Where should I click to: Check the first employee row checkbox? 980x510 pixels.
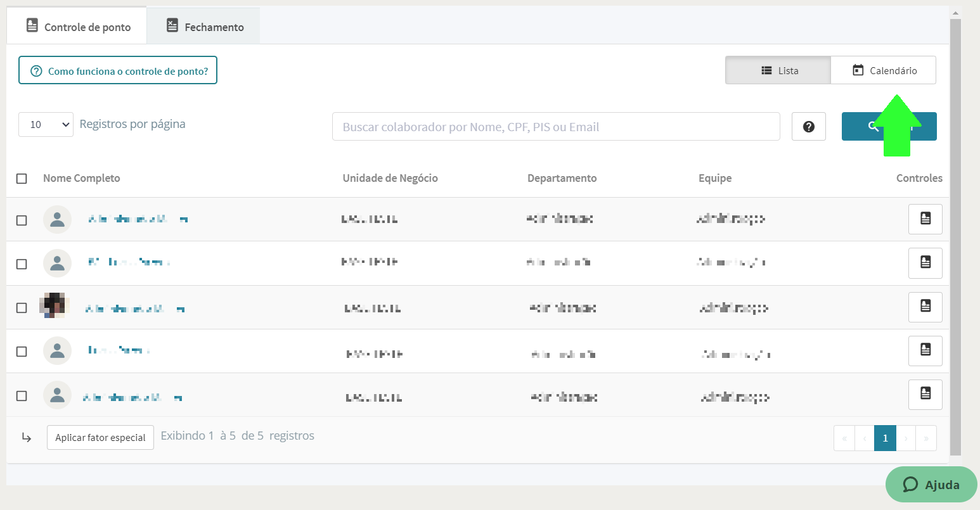pyautogui.click(x=22, y=220)
